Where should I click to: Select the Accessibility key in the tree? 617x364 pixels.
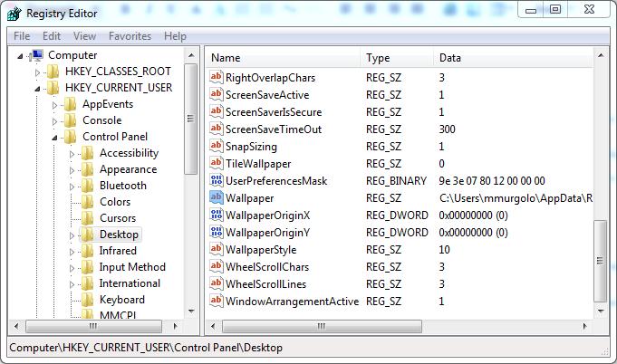(129, 153)
